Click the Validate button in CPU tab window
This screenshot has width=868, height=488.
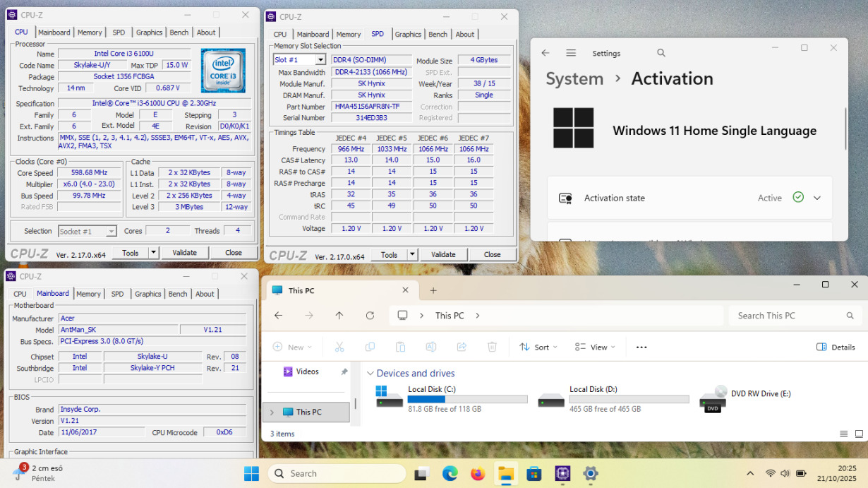184,252
